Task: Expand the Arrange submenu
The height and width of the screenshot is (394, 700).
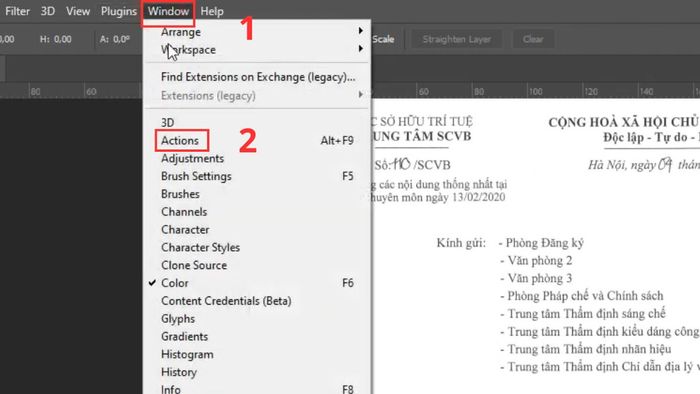Action: coord(257,32)
